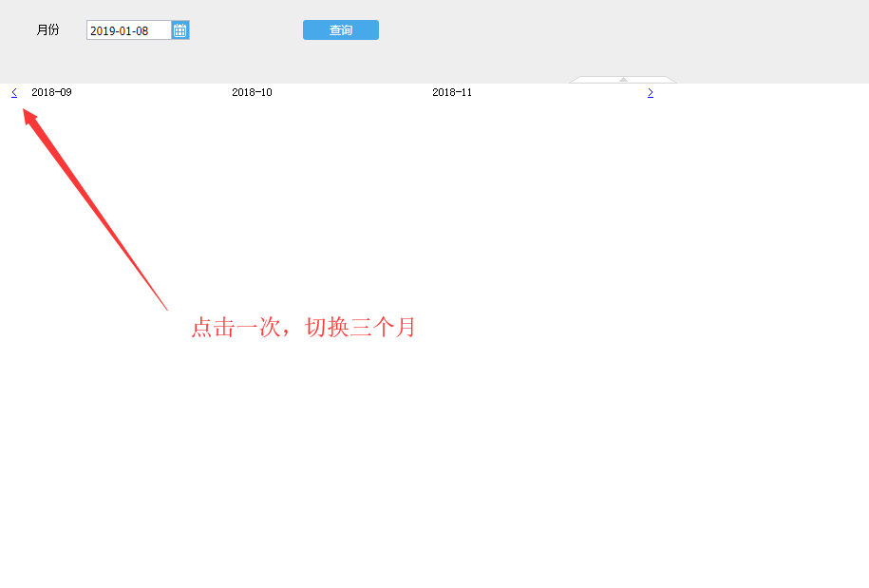The image size is (869, 588).
Task: Click the word 切换 in the red note
Action: click(x=327, y=327)
